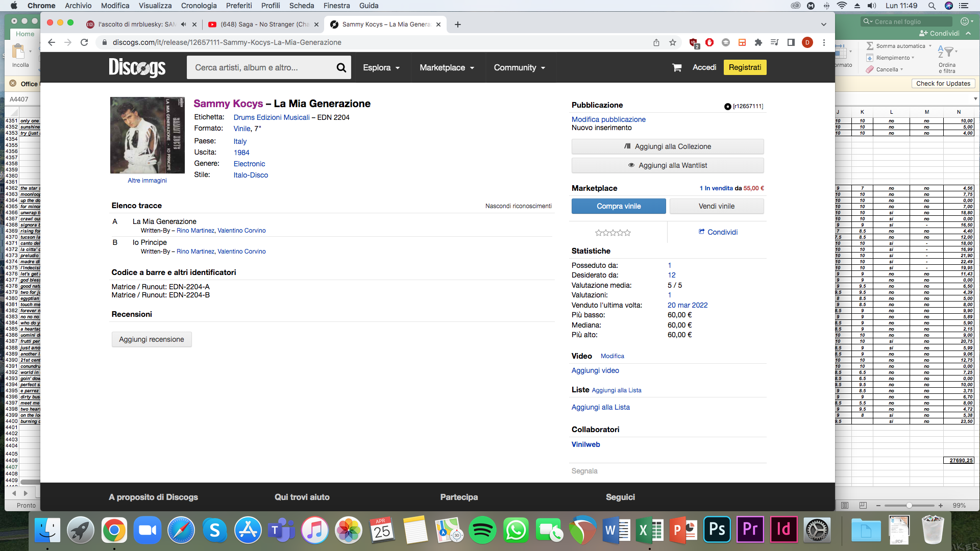Click the Compra vinile button

(x=619, y=206)
